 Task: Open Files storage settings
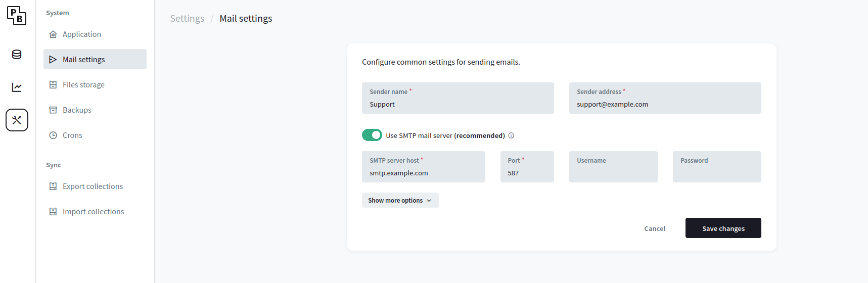click(x=83, y=85)
